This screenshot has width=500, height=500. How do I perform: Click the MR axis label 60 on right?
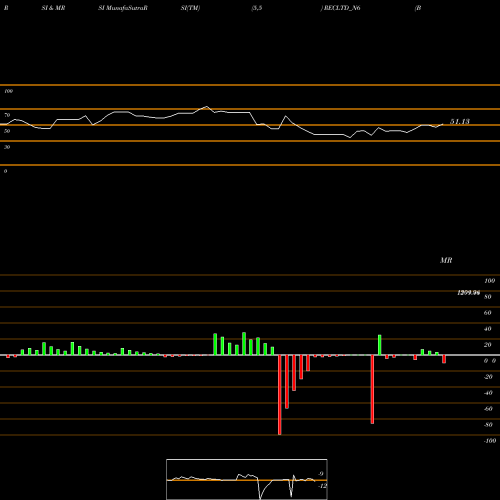pos(487,313)
